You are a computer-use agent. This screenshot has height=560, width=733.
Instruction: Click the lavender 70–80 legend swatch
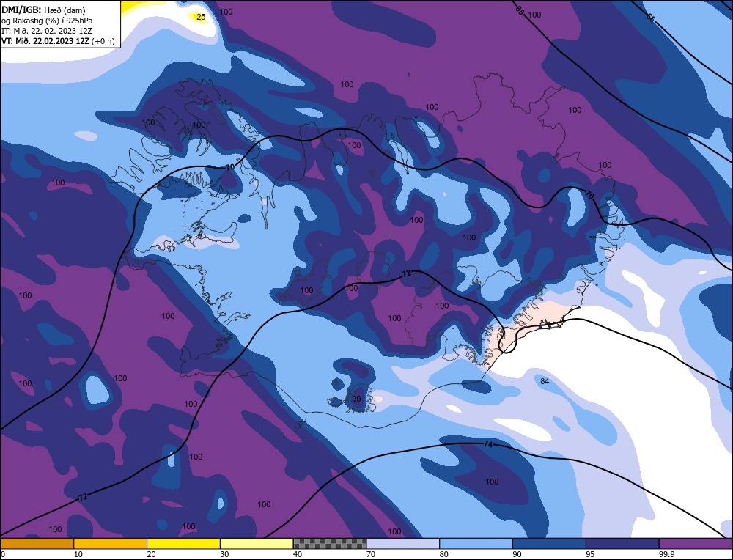(x=403, y=544)
